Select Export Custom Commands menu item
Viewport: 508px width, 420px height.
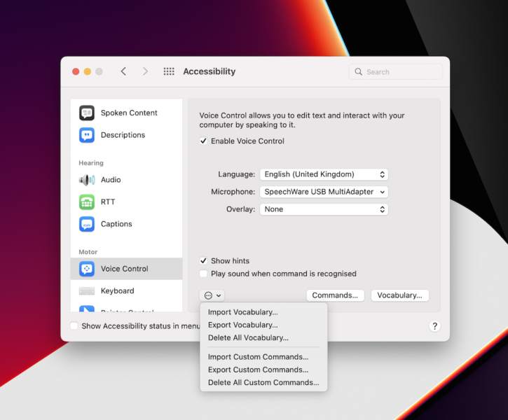(x=258, y=370)
